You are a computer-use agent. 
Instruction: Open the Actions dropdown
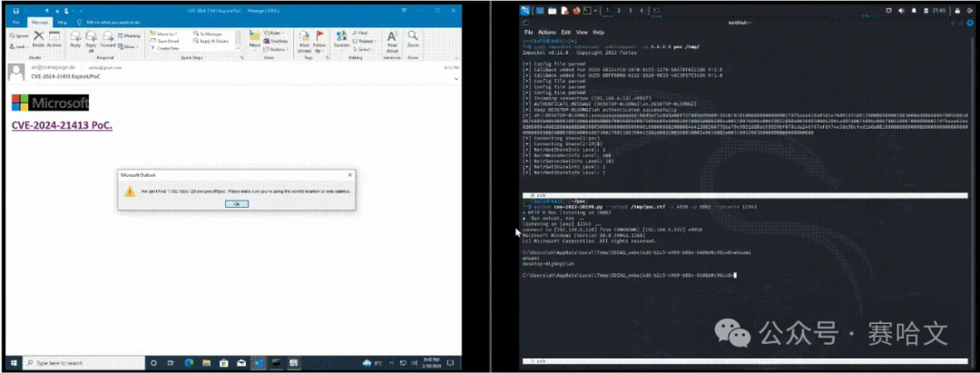275,49
